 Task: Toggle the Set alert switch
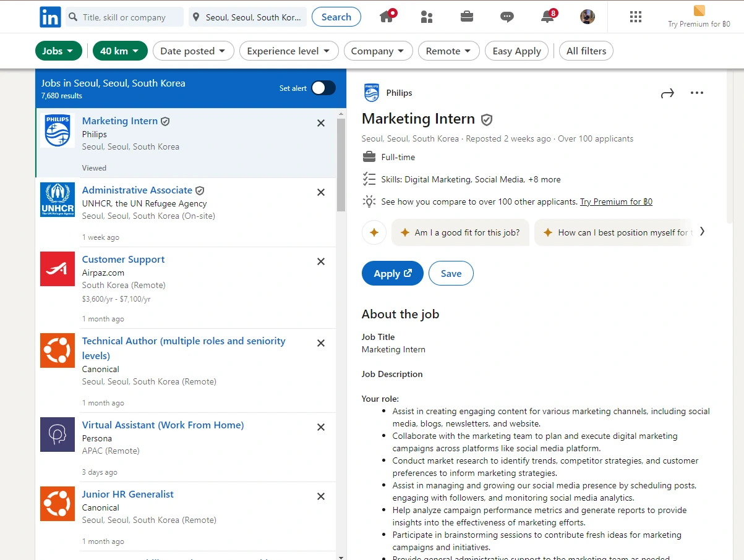pyautogui.click(x=323, y=88)
